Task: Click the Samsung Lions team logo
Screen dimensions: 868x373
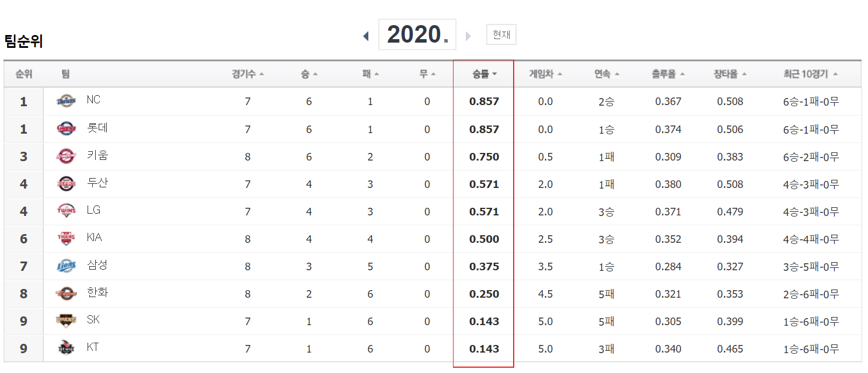Action: pos(66,266)
